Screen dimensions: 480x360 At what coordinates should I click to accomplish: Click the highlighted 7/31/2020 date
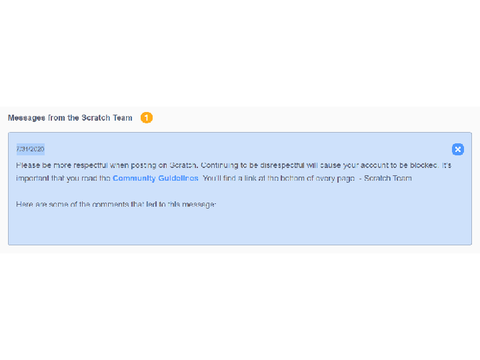[x=30, y=149]
